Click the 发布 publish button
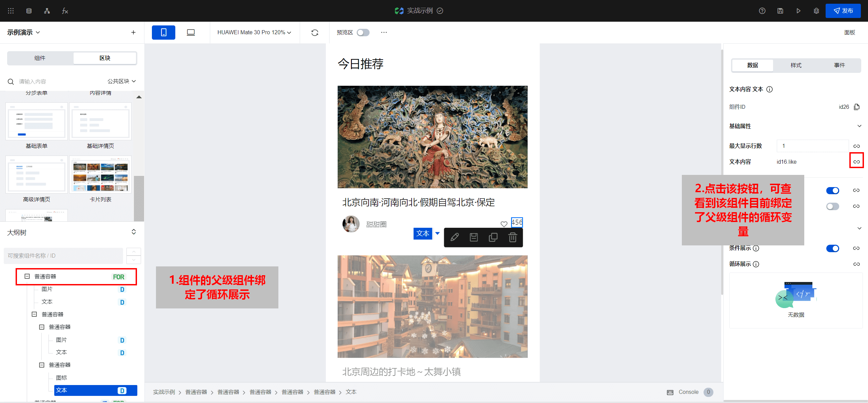The image size is (868, 403). point(843,11)
